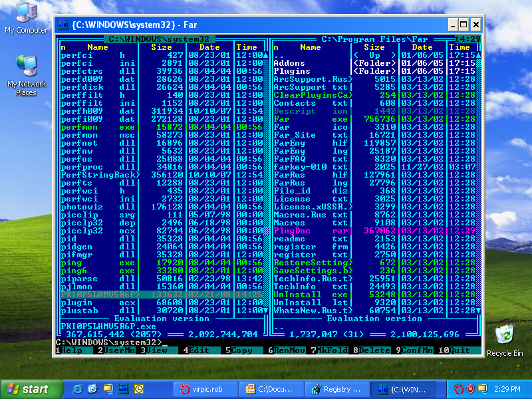Select readme txt in the right panel

374,239
